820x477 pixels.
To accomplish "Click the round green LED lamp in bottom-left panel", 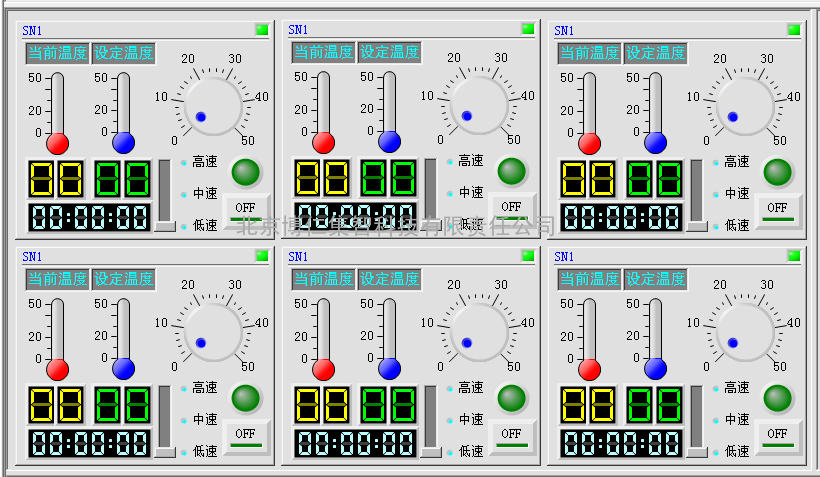I will [245, 398].
